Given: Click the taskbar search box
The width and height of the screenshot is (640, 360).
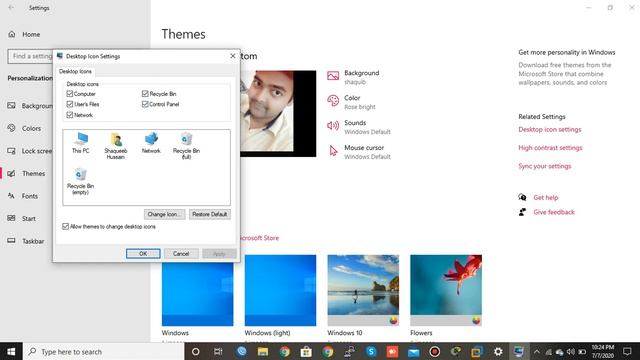Looking at the screenshot, I should click(104, 351).
